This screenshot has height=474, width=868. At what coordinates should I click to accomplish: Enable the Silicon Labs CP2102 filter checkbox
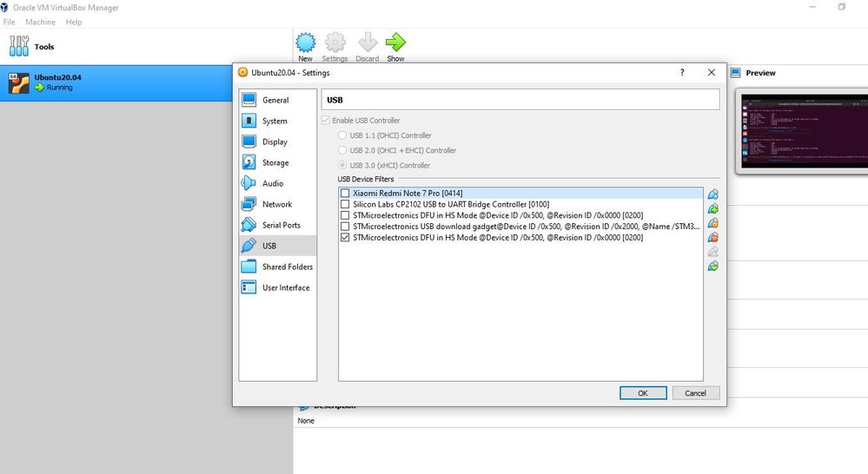point(345,204)
